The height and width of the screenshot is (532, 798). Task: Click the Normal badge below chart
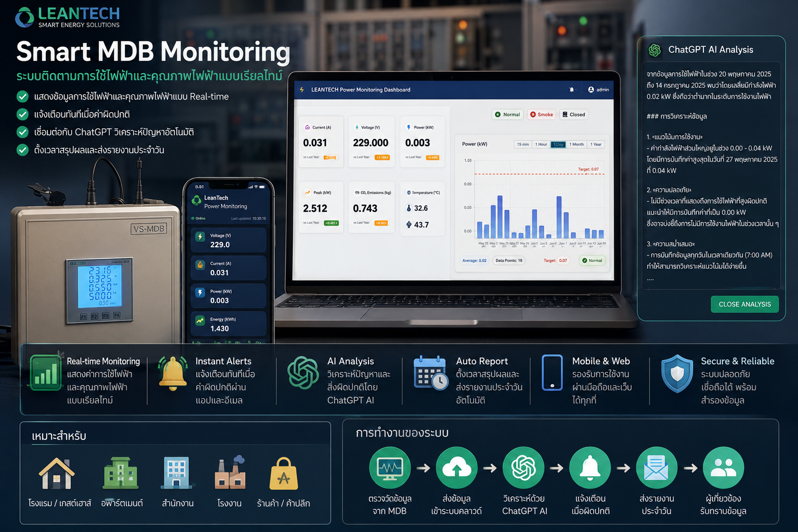[592, 261]
